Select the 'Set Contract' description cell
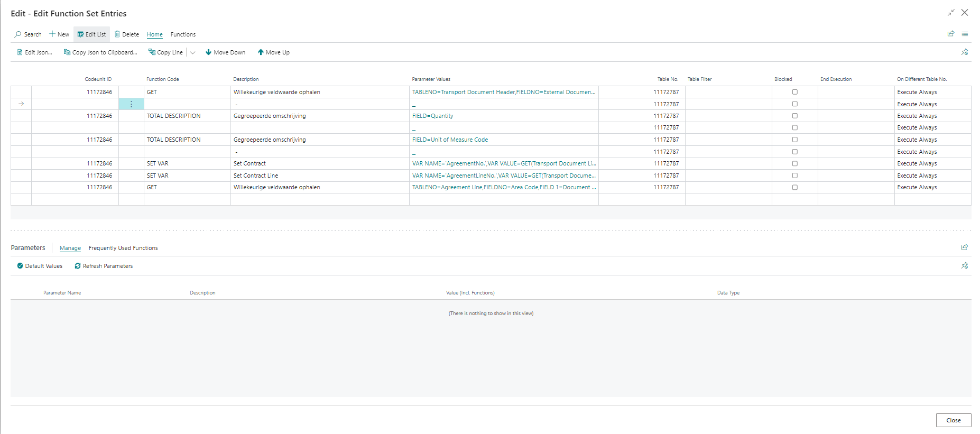The width and height of the screenshot is (980, 434). point(320,163)
